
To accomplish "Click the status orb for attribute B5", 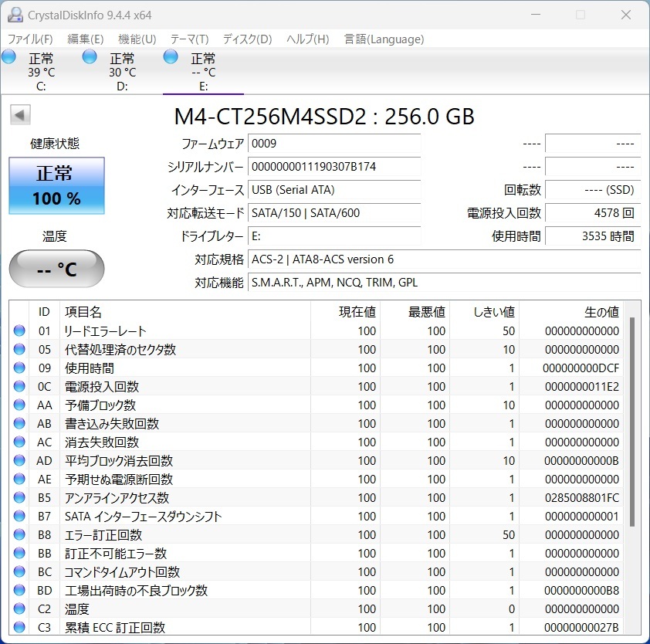I will click(x=19, y=497).
